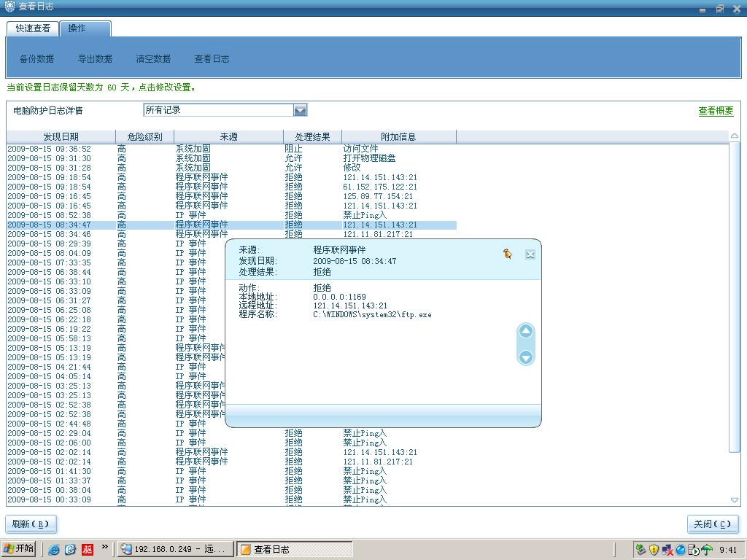Close the log detail popup
This screenshot has height=560, width=747.
(530, 254)
